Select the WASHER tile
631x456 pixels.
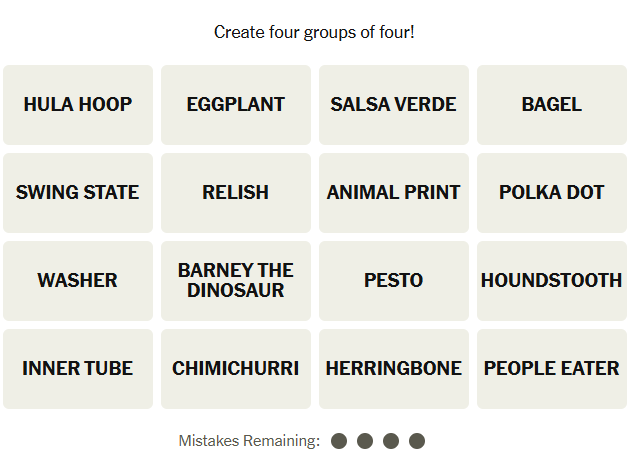tap(78, 281)
